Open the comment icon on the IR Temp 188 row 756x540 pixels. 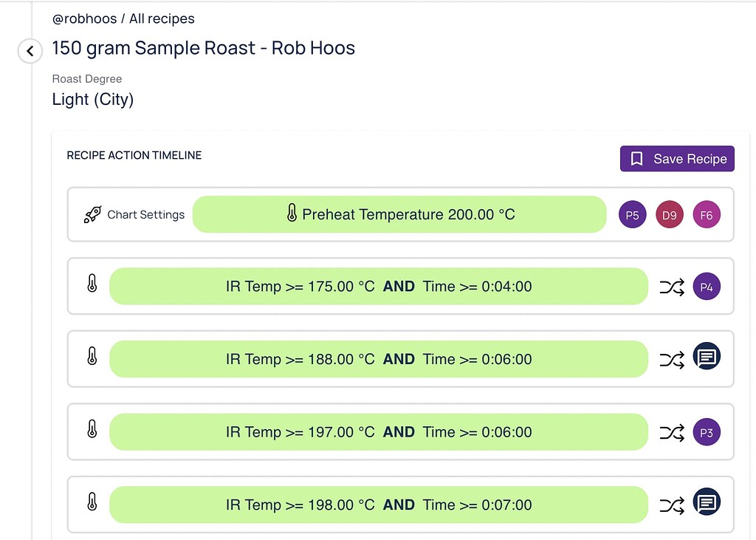707,356
